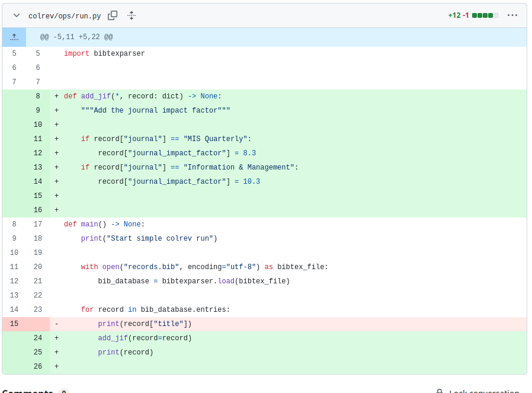The width and height of the screenshot is (532, 393).
Task: Click the colrev/ops/run.py file name
Action: click(65, 16)
